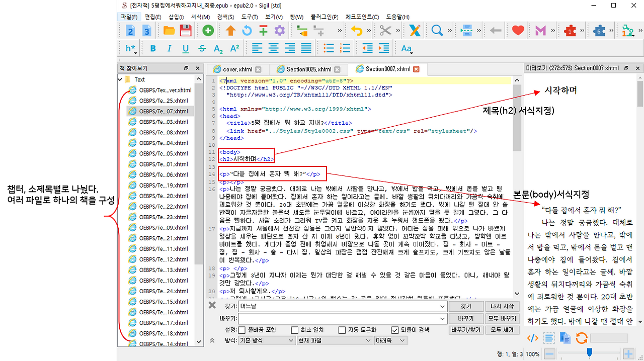The width and height of the screenshot is (644, 361).
Task: Open the 현재 파일 scope dropdown
Action: pyautogui.click(x=333, y=340)
